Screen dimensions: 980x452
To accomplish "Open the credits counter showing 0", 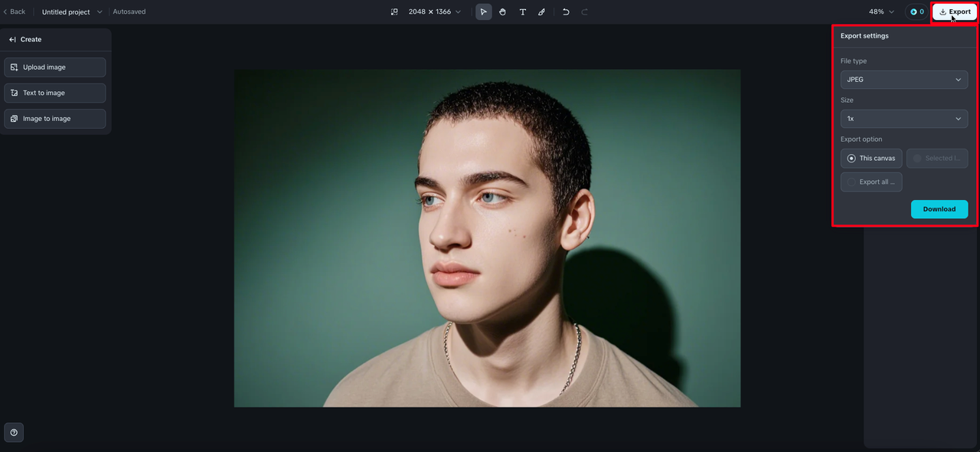I will click(x=916, y=11).
